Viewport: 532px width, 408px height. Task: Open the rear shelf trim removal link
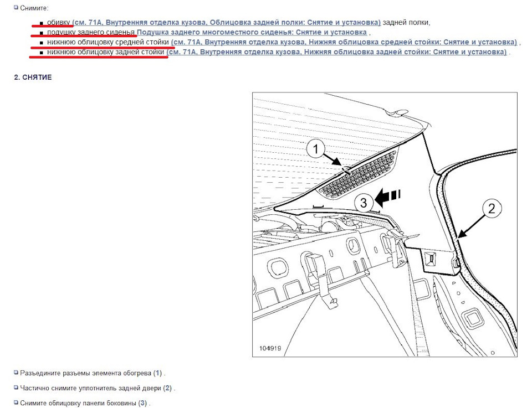coord(227,23)
